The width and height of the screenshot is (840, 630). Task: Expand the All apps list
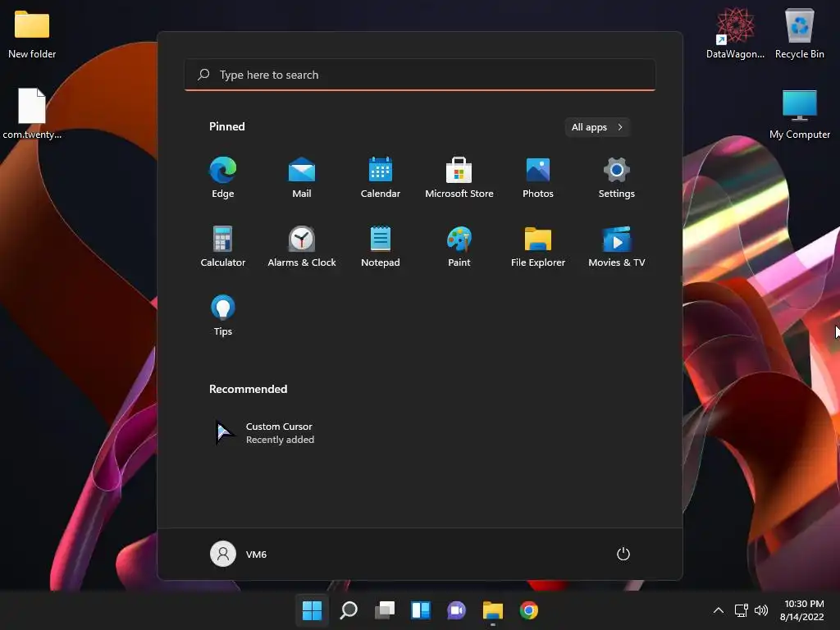[597, 127]
